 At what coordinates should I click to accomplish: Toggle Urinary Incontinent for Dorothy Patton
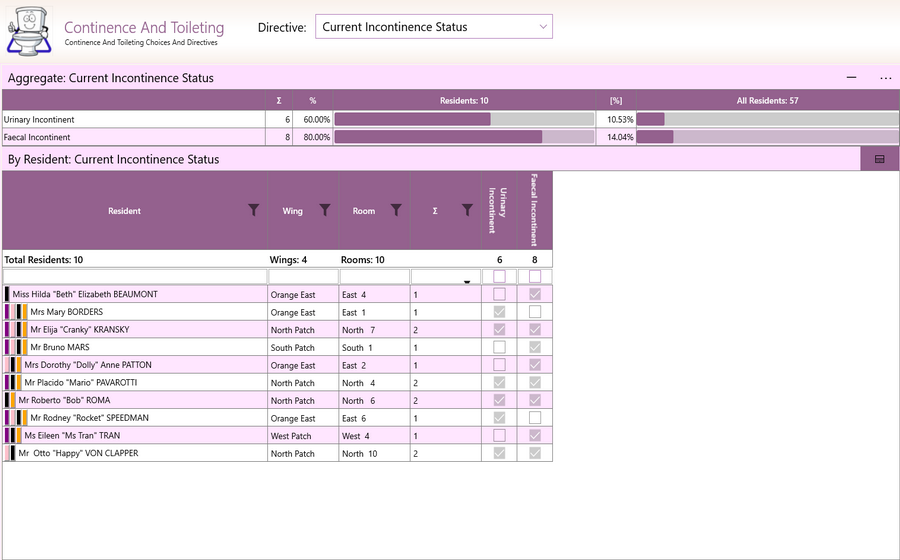pos(499,365)
